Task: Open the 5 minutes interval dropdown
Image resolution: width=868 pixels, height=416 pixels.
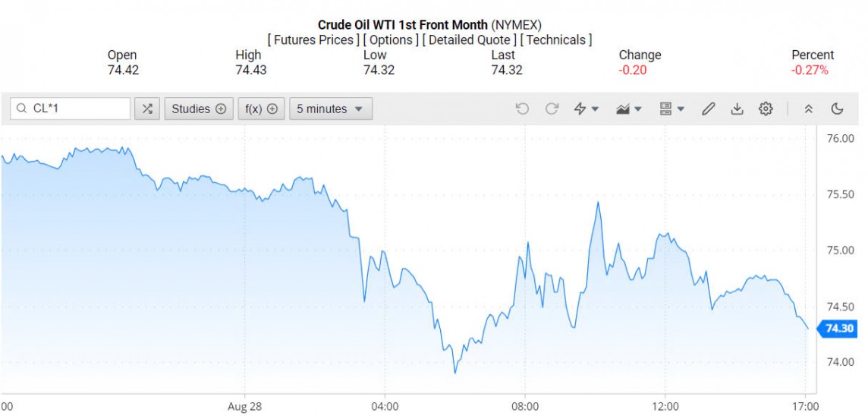Action: pos(330,109)
